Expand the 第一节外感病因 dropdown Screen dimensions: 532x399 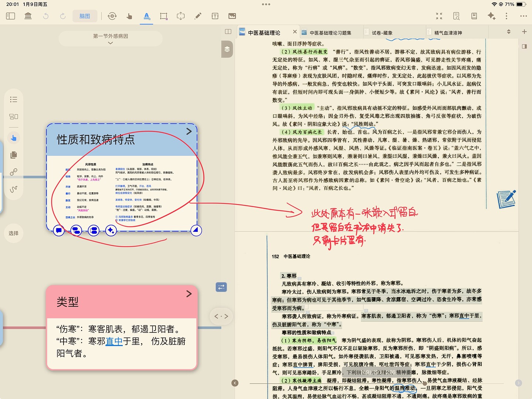[x=110, y=43]
